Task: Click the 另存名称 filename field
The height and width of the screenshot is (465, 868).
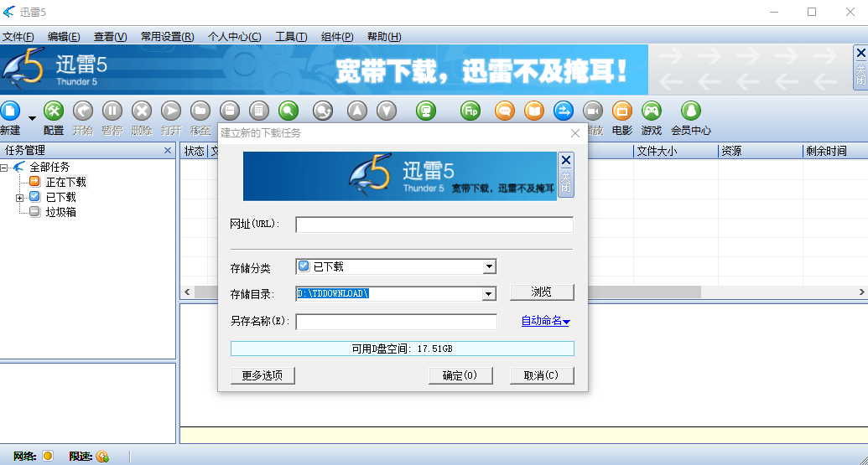Action: coord(397,321)
